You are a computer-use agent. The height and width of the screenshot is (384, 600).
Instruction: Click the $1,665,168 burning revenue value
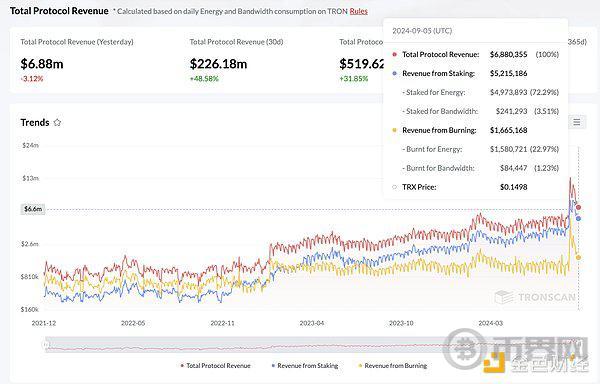click(509, 130)
